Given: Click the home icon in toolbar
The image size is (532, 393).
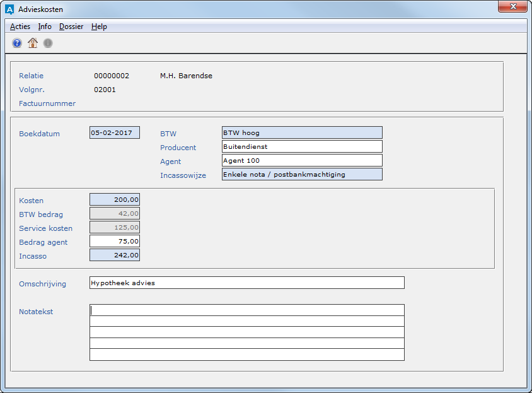Looking at the screenshot, I should 33,43.
